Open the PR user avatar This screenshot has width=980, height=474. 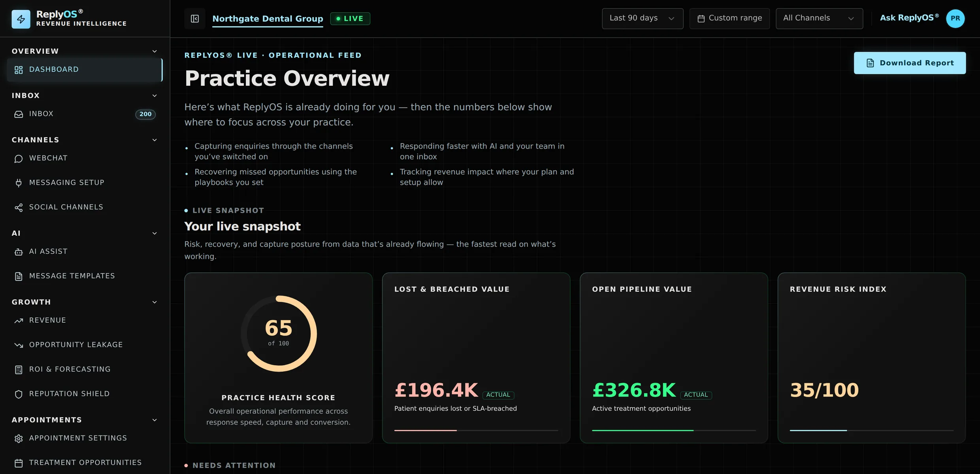point(955,19)
